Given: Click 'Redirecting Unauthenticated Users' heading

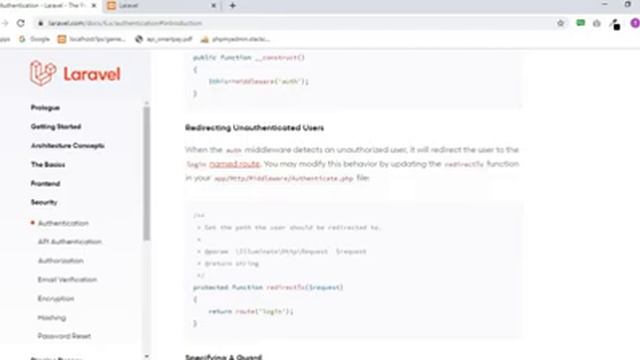Looking at the screenshot, I should pyautogui.click(x=254, y=128).
